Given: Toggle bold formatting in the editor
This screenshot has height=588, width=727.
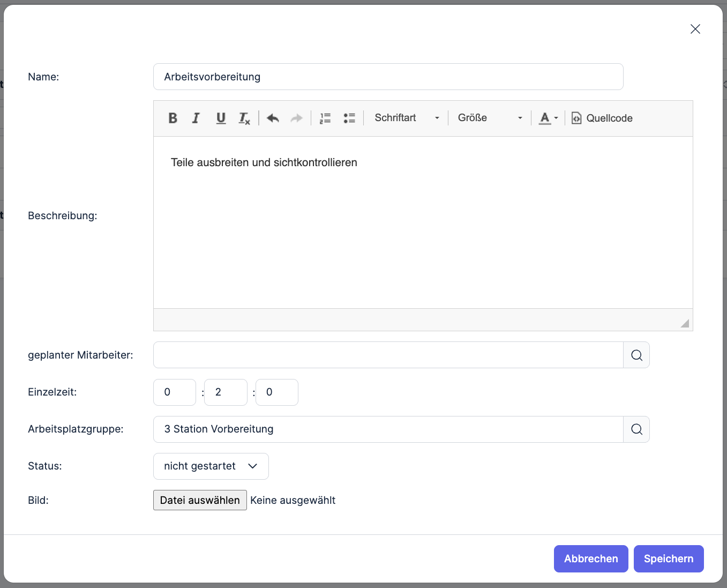Looking at the screenshot, I should coord(173,118).
